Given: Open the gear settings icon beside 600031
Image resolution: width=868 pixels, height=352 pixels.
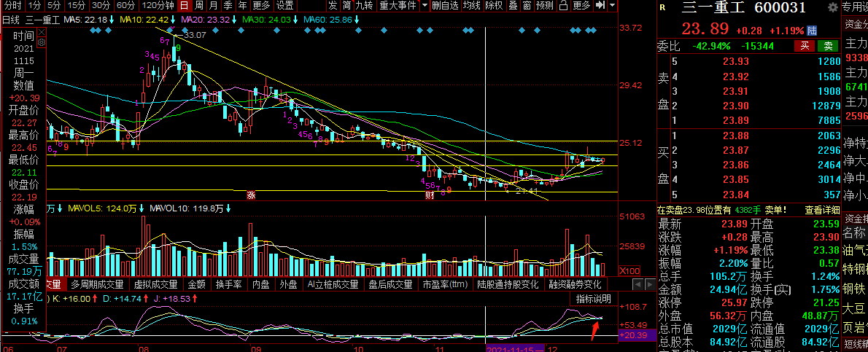Looking at the screenshot, I should pyautogui.click(x=832, y=8).
